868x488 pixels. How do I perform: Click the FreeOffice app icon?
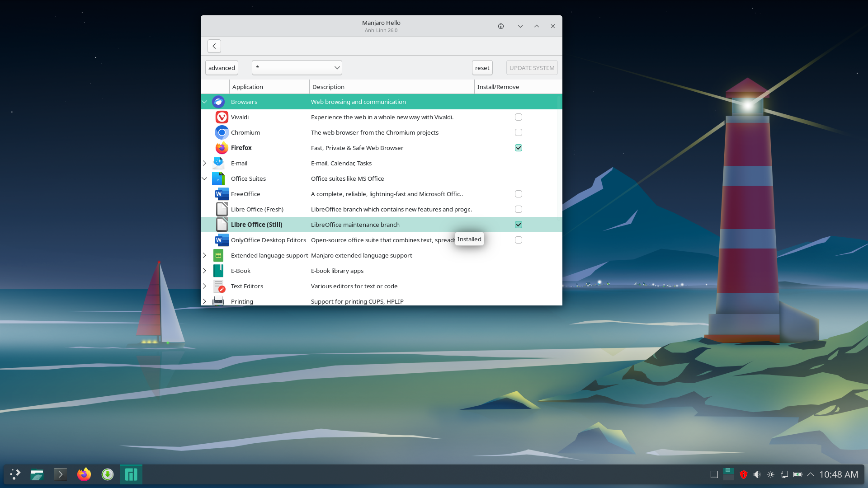[x=222, y=194]
